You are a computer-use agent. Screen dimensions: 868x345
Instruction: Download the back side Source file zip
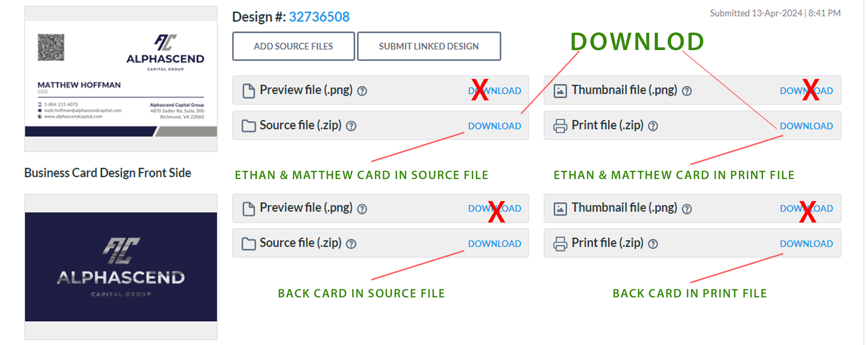494,244
